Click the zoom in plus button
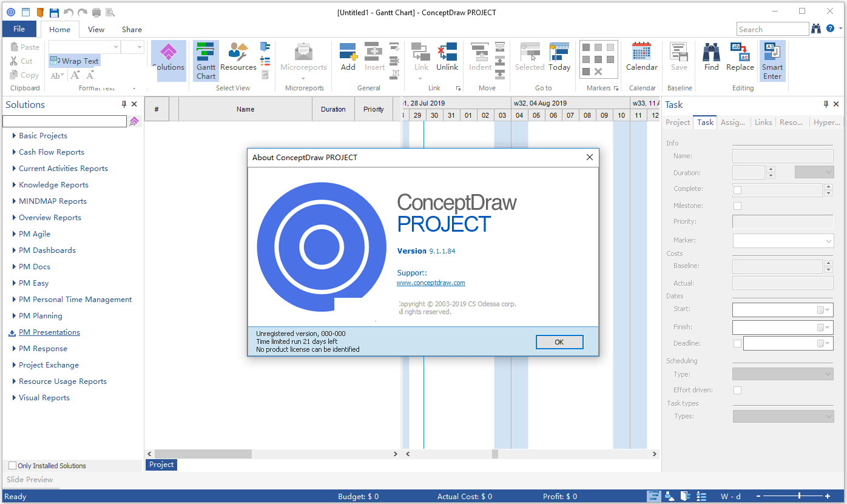 coord(828,496)
